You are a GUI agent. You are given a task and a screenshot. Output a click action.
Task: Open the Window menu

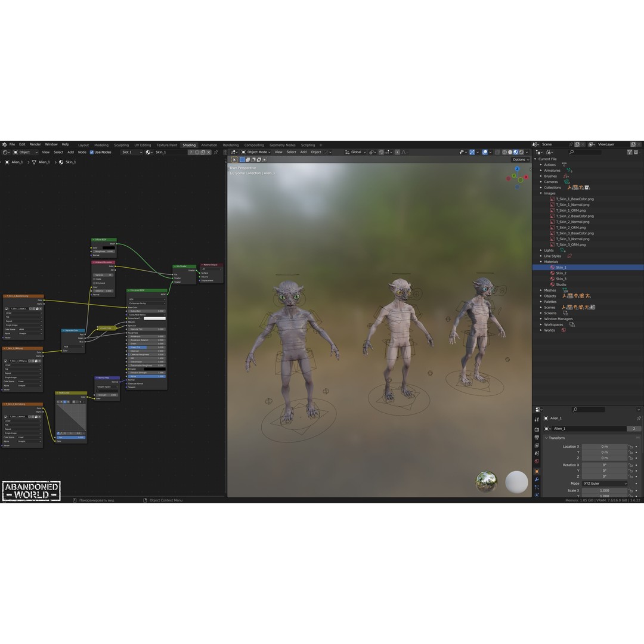[51, 144]
